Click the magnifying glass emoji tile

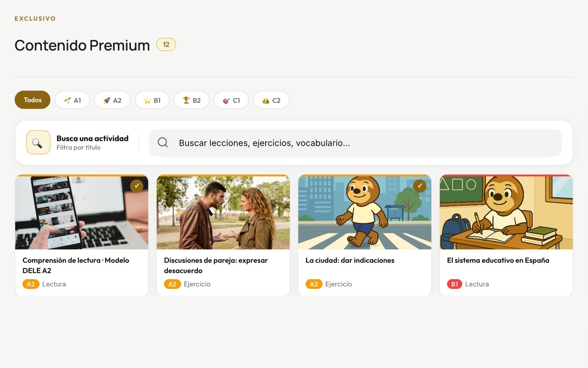38,142
